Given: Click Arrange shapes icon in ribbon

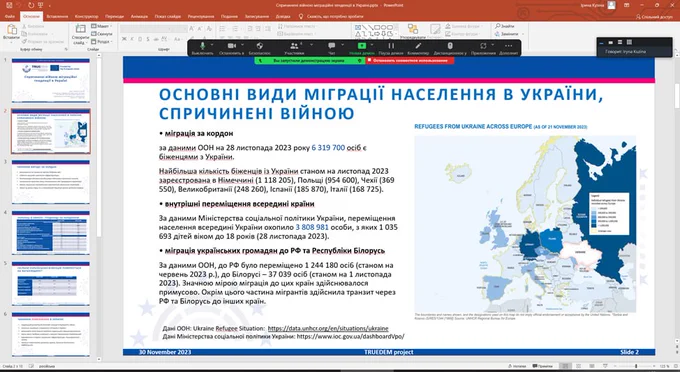Looking at the screenshot, I should click(x=412, y=29).
